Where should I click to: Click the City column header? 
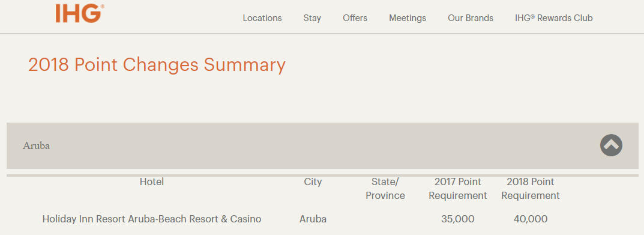(x=313, y=182)
